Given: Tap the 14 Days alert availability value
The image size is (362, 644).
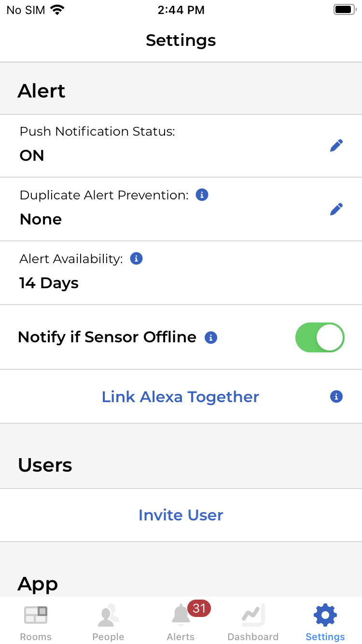Looking at the screenshot, I should (x=49, y=283).
